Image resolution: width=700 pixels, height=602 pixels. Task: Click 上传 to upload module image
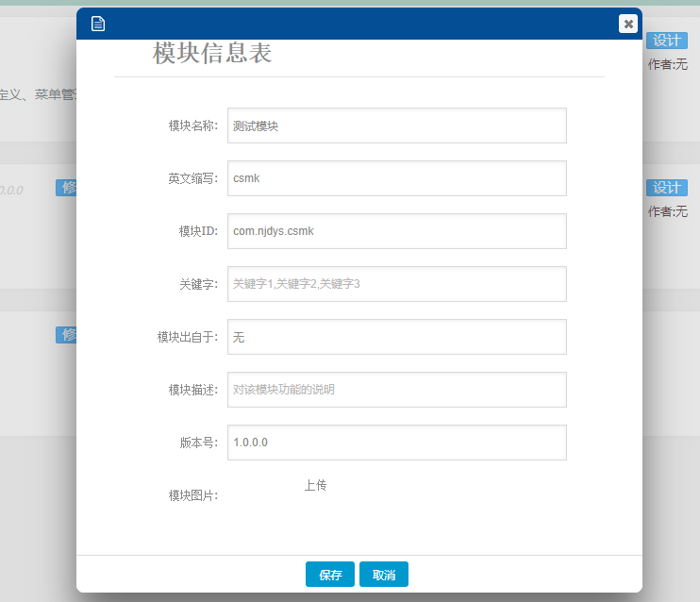coord(315,485)
